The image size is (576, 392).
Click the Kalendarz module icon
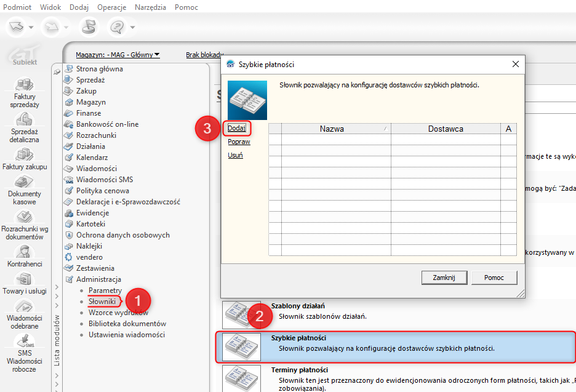[x=69, y=158]
